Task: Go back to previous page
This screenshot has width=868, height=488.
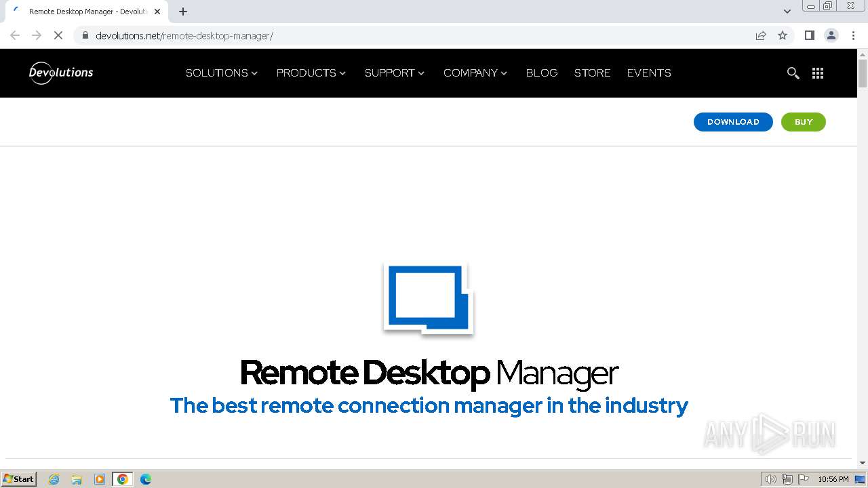Action: [15, 35]
